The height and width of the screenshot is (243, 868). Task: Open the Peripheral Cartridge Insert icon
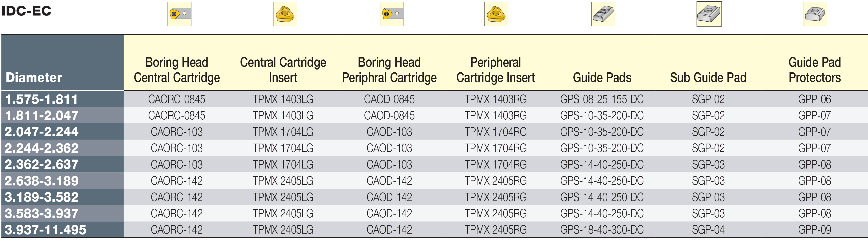(x=496, y=14)
